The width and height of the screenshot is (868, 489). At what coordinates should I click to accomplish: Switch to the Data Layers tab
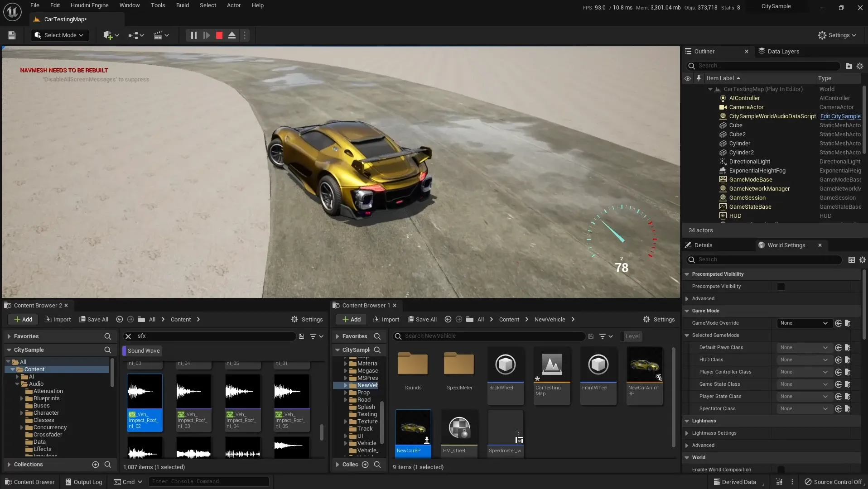point(784,51)
